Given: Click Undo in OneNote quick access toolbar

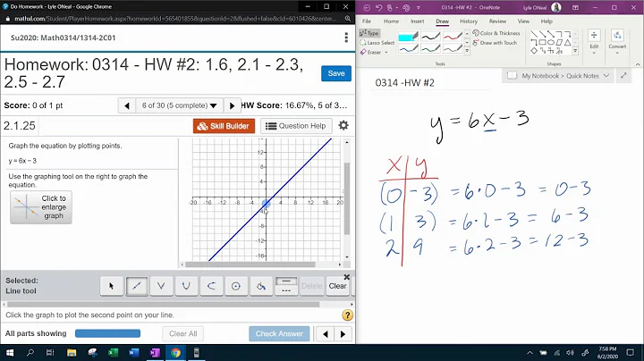Looking at the screenshot, I should click(378, 7).
